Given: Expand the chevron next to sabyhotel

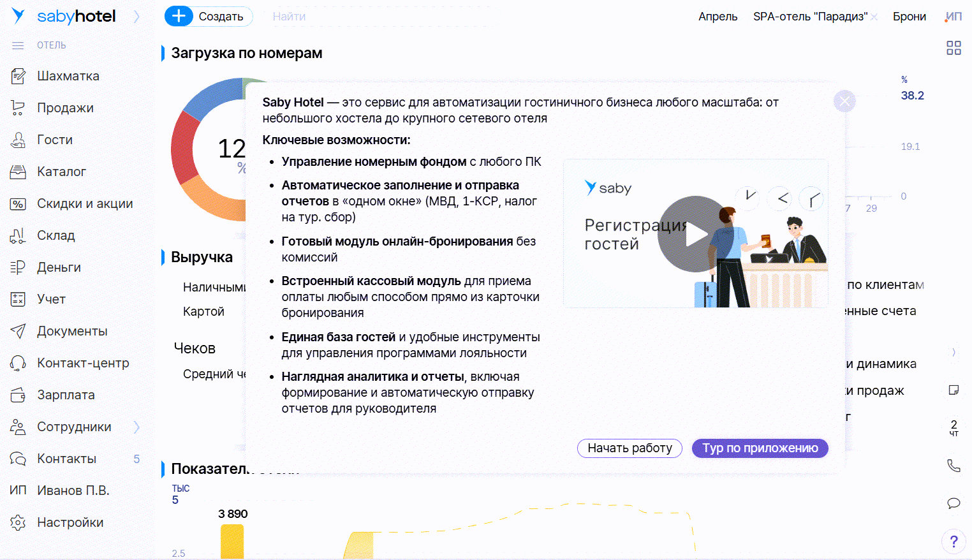Looking at the screenshot, I should pos(136,17).
